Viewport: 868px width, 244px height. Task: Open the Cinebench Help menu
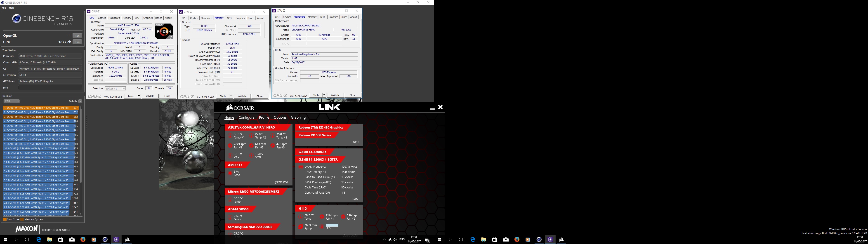(x=12, y=7)
